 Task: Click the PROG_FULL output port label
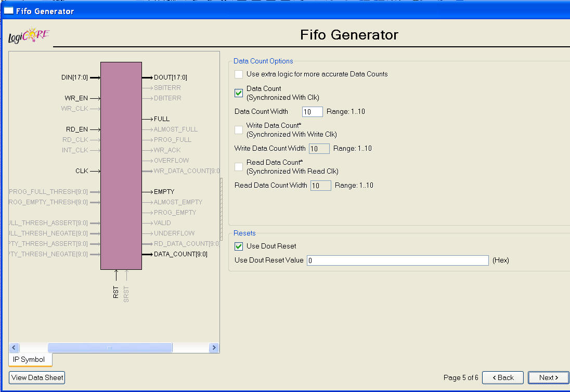[173, 140]
